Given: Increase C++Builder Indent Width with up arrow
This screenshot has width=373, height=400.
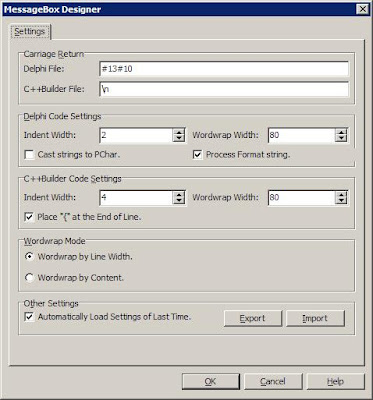Looking at the screenshot, I should tap(179, 194).
